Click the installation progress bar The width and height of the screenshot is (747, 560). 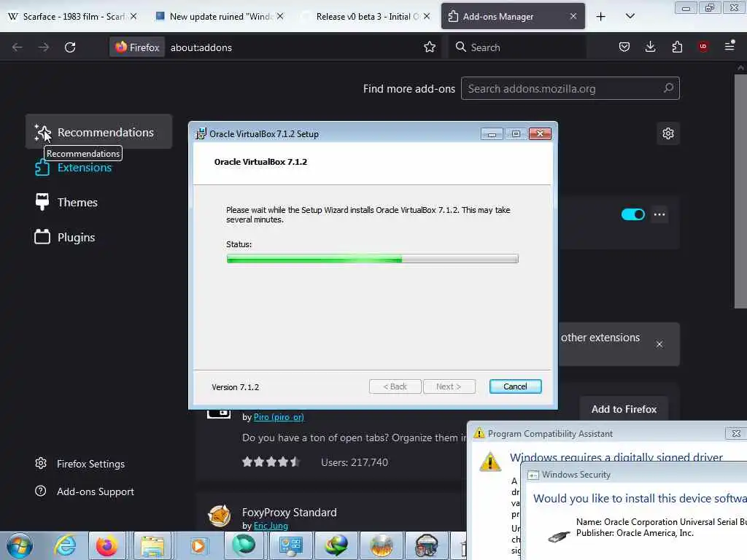coord(372,259)
